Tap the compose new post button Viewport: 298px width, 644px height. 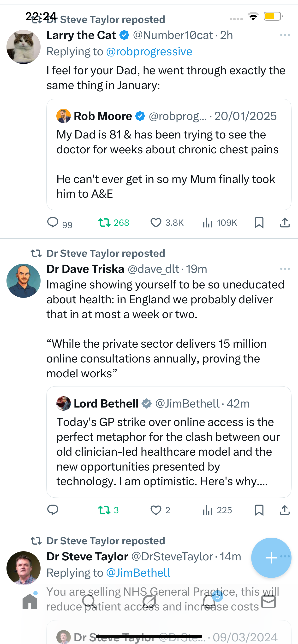[271, 558]
